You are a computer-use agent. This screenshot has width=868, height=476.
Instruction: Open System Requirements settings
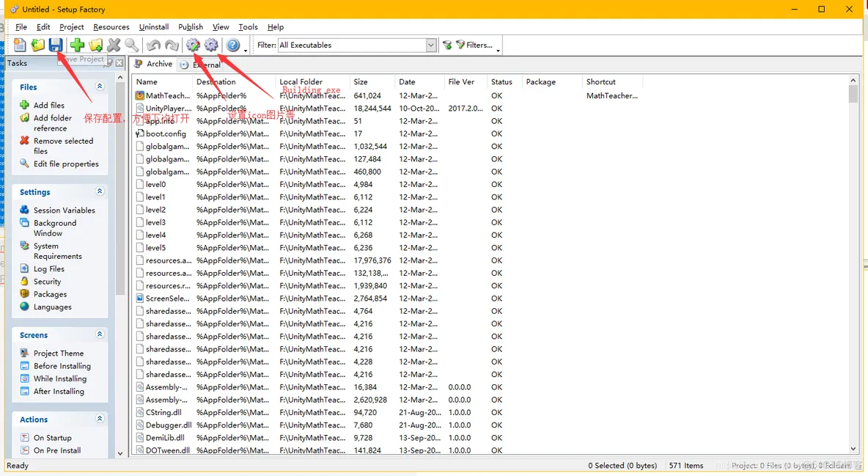[x=51, y=251]
